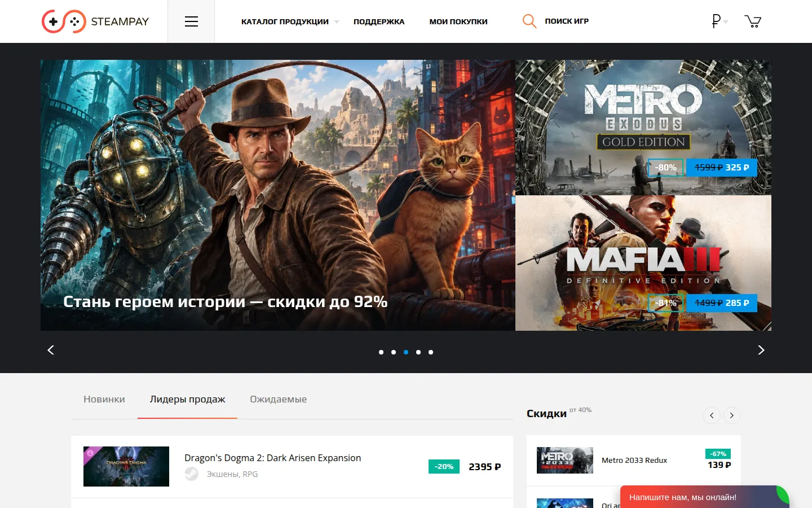This screenshot has height=508, width=812.
Task: Open the Напишите нам online chat widget
Action: (x=705, y=497)
